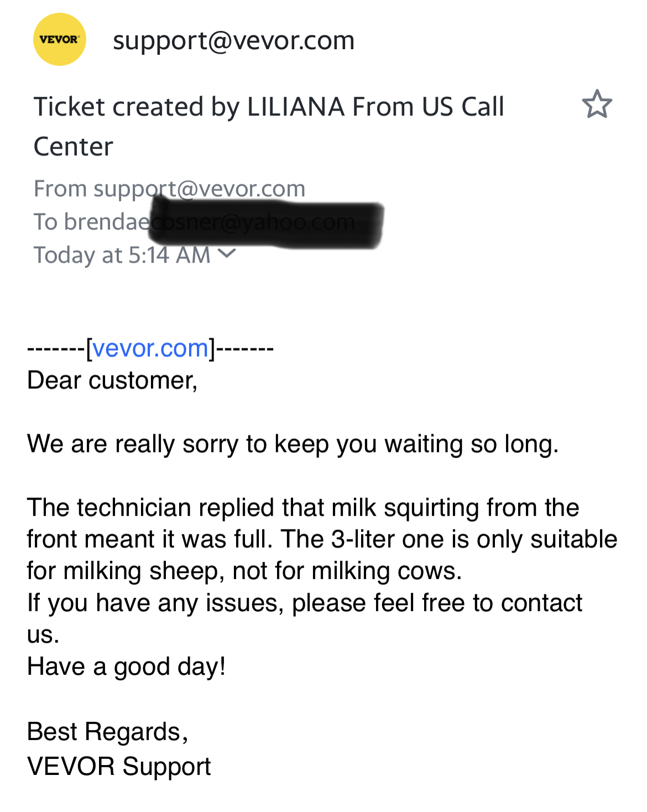Viewport: 647px width, 812px height.
Task: Click the "Best Regards," sign-off
Action: pyautogui.click(x=108, y=732)
